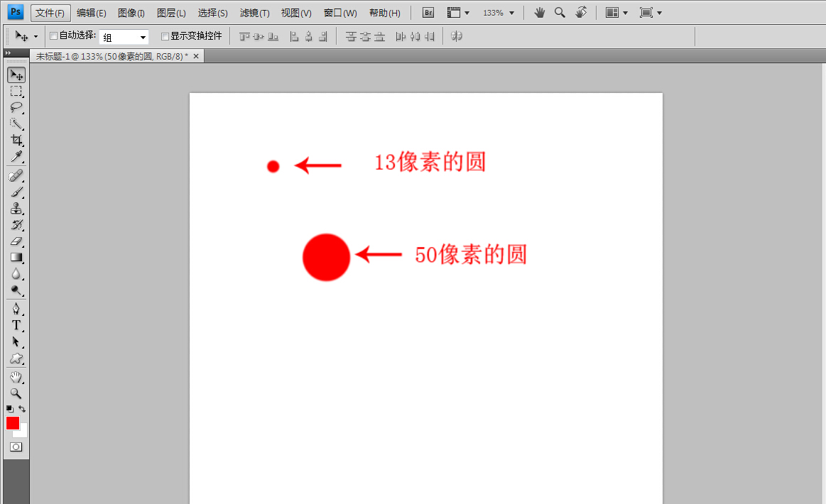Launch Adobe Bridge
The width and height of the screenshot is (826, 504).
point(428,13)
